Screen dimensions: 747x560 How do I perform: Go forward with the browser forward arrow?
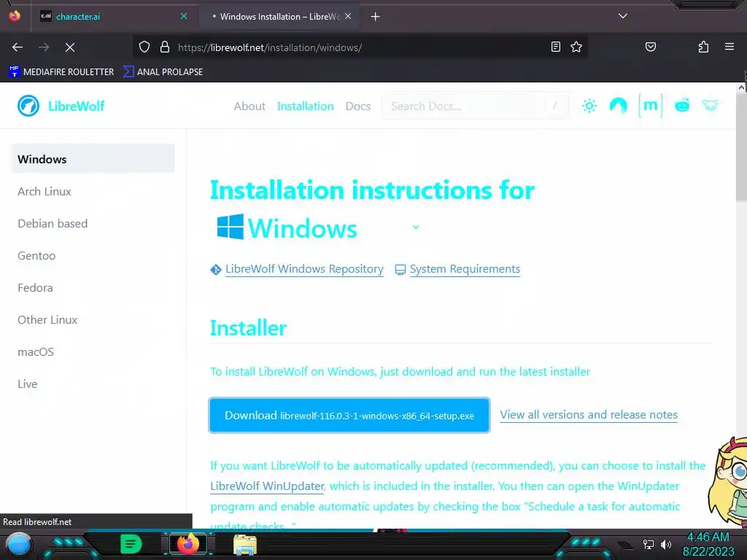pos(44,47)
